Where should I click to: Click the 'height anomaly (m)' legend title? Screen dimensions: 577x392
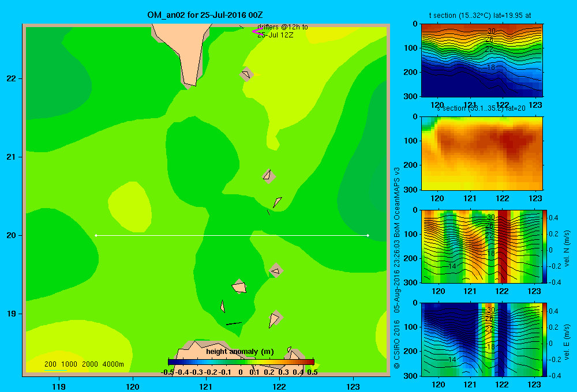[x=240, y=352]
